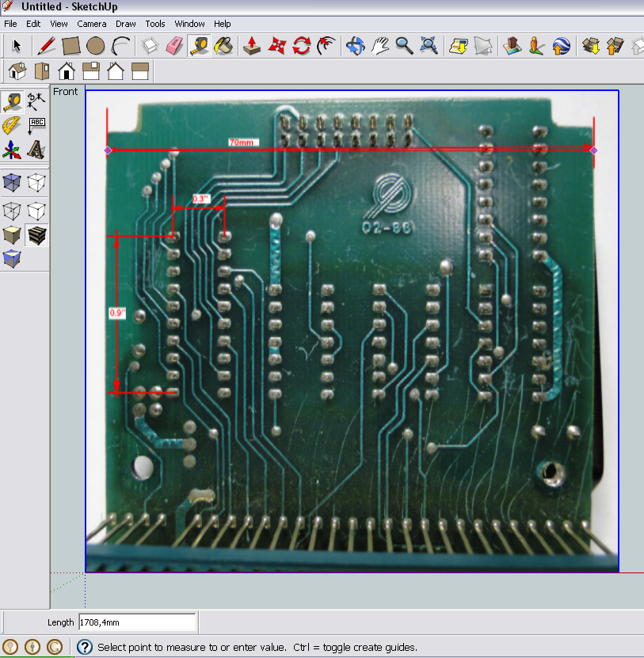Select the Pan hand tool
This screenshot has height=658, width=644.
tap(380, 45)
